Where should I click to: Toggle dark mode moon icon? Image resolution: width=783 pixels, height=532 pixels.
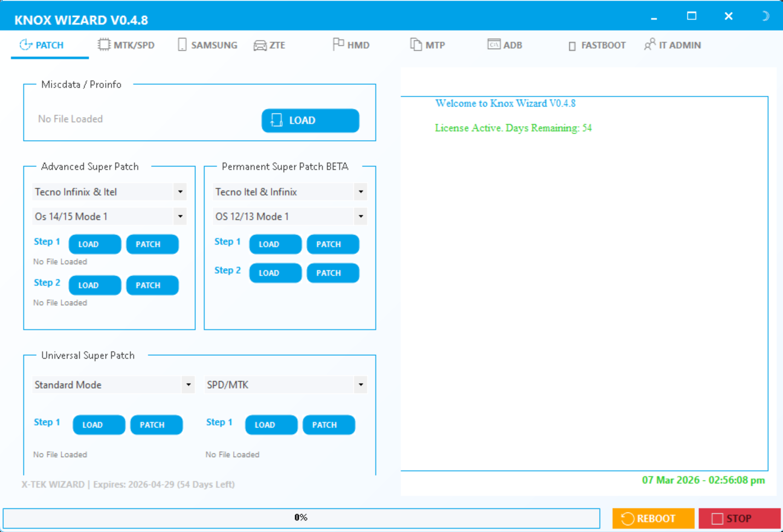[x=765, y=16]
